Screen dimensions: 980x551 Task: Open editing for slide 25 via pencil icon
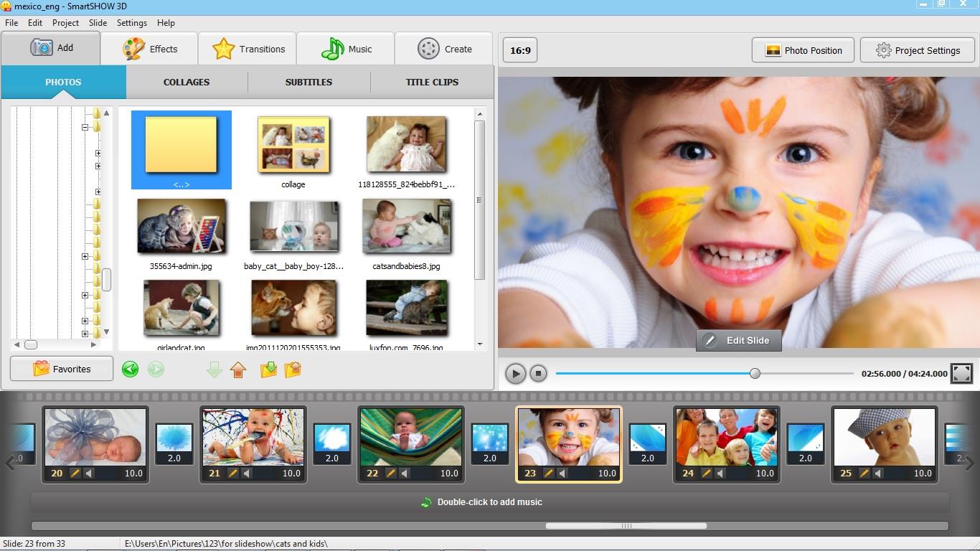pyautogui.click(x=864, y=474)
